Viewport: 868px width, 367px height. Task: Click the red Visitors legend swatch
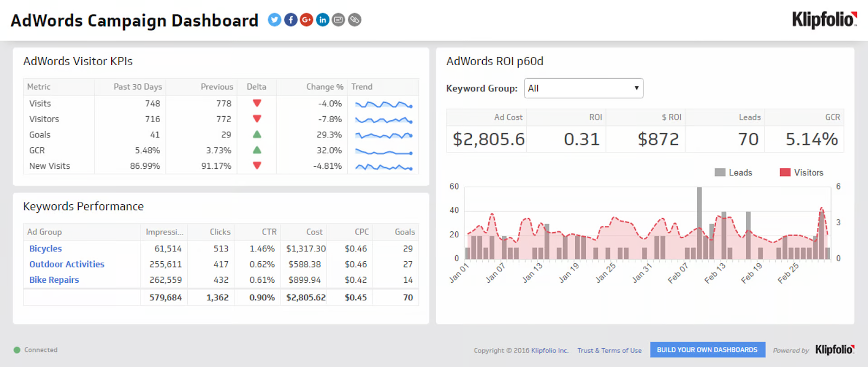[x=785, y=173]
